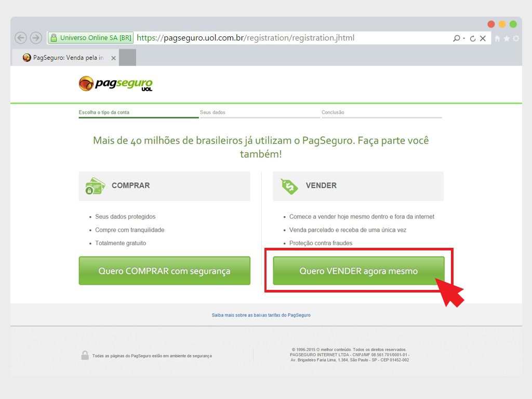Open 'Saiba mais sobre as baixas tarifas' link
532x399 pixels.
(x=261, y=315)
